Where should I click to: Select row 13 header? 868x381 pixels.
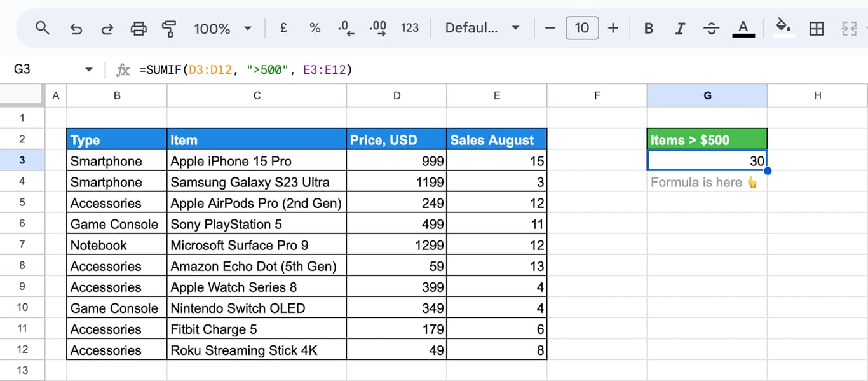click(22, 370)
